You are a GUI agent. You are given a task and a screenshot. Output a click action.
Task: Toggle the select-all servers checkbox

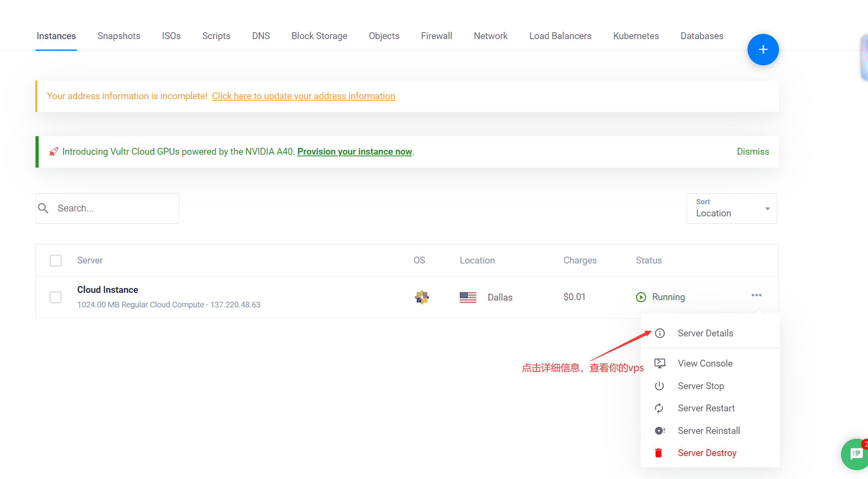coord(56,261)
